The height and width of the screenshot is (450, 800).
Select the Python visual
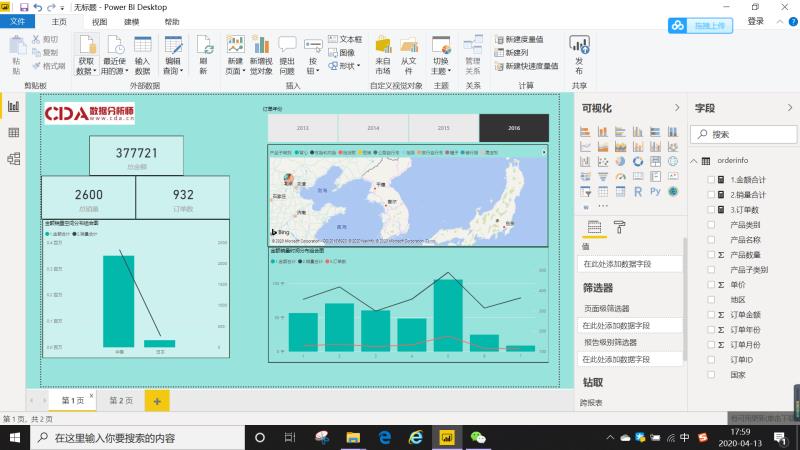click(656, 192)
